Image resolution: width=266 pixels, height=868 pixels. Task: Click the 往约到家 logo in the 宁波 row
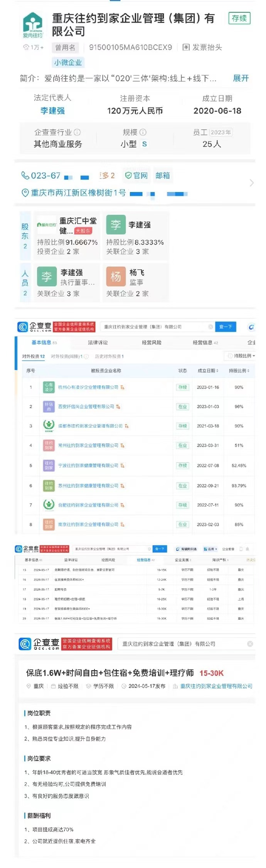49,465
